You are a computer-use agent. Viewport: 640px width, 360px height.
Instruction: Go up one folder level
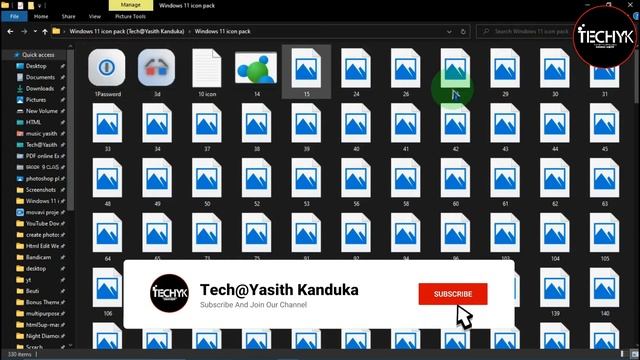[44, 31]
